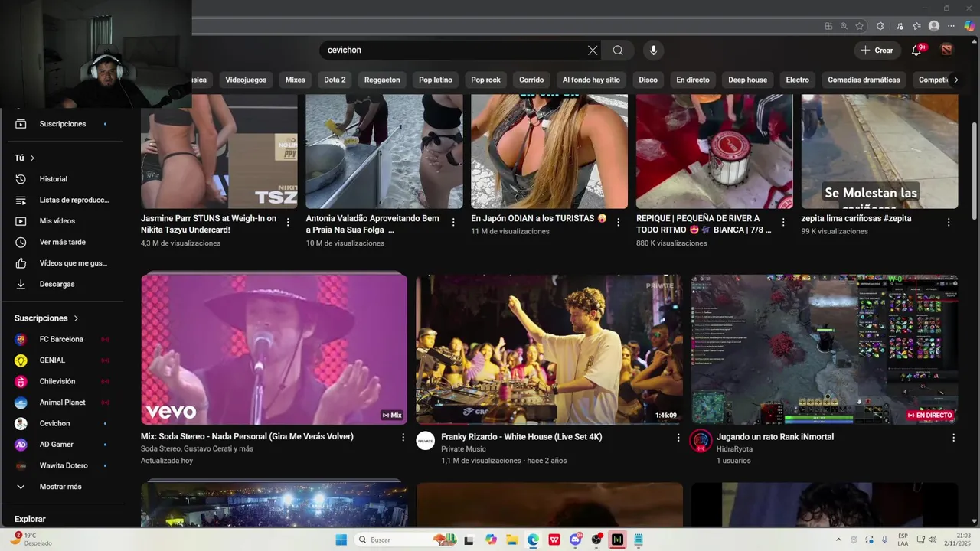
Task: Open options for Jugando un rato video
Action: pyautogui.click(x=953, y=438)
